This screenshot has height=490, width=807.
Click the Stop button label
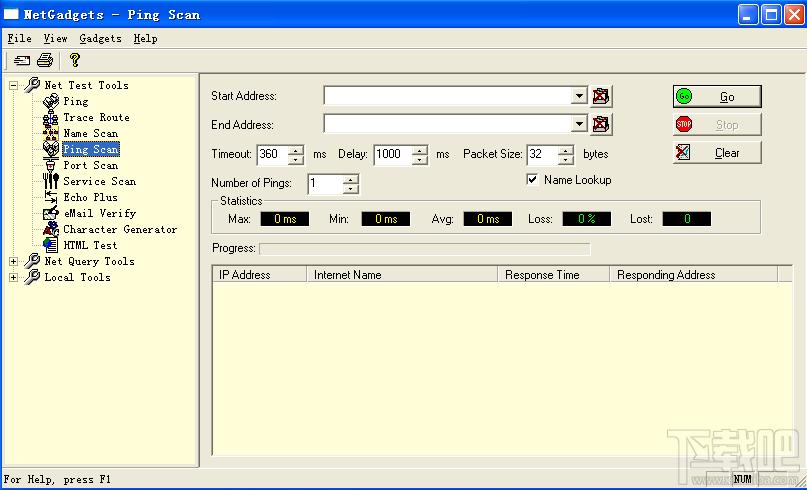(x=727, y=125)
